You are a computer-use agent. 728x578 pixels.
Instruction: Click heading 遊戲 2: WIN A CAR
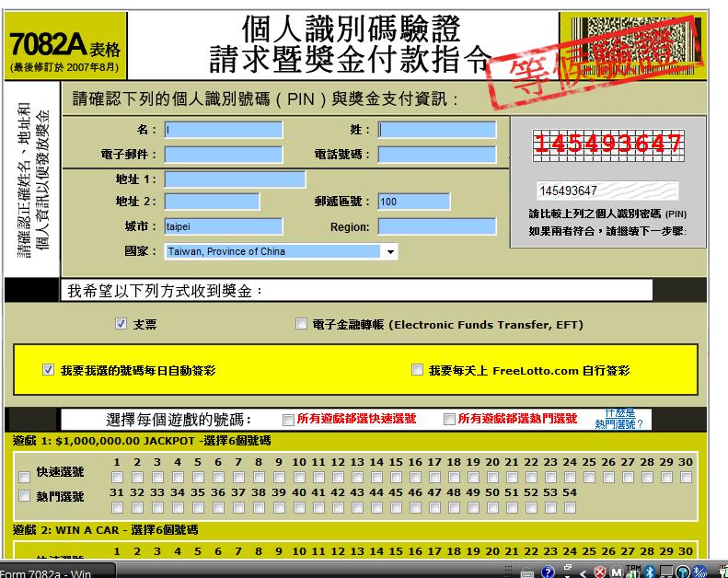(105, 530)
